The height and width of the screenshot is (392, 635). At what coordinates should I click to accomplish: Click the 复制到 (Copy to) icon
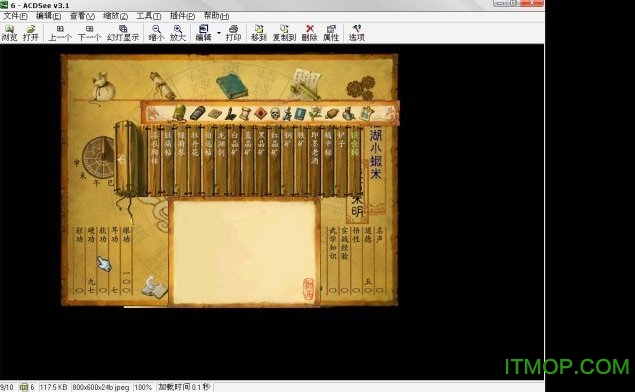(x=284, y=33)
